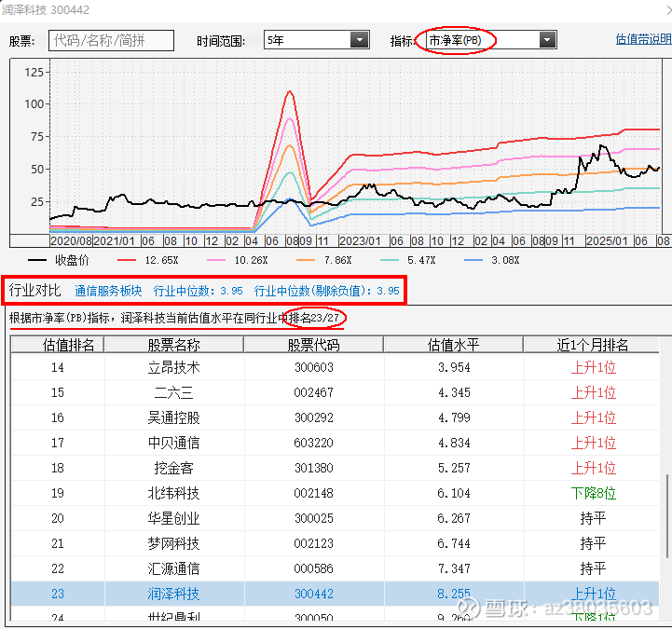Click stock code 301380

click(314, 468)
